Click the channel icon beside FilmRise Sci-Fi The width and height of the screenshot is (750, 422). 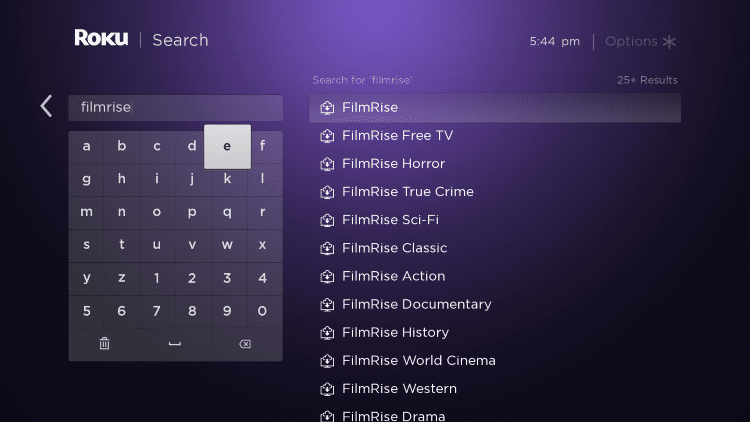pos(327,220)
